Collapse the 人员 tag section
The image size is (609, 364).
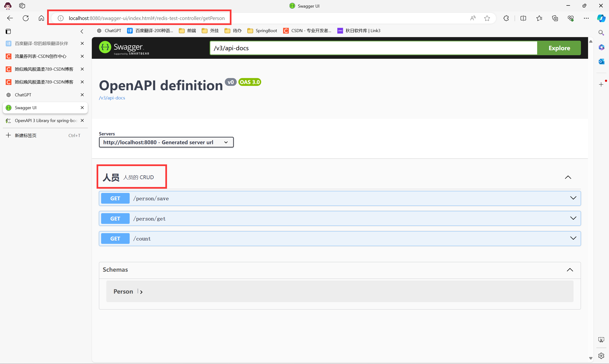[568, 177]
